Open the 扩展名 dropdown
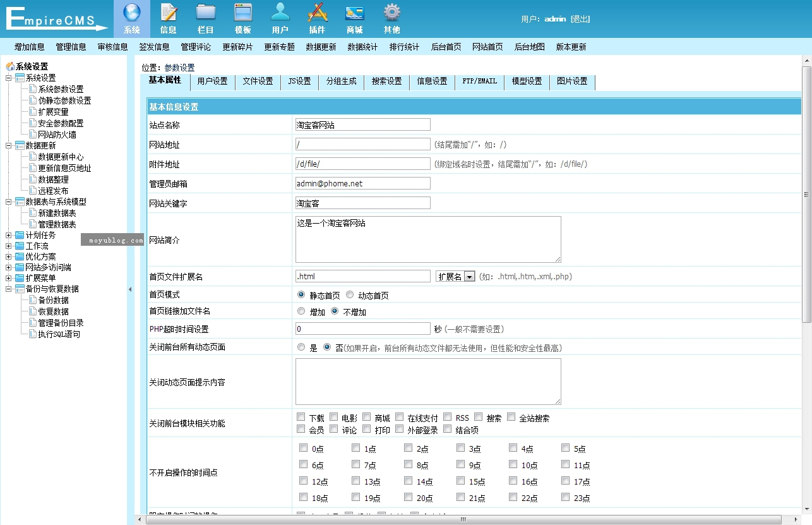 (455, 276)
